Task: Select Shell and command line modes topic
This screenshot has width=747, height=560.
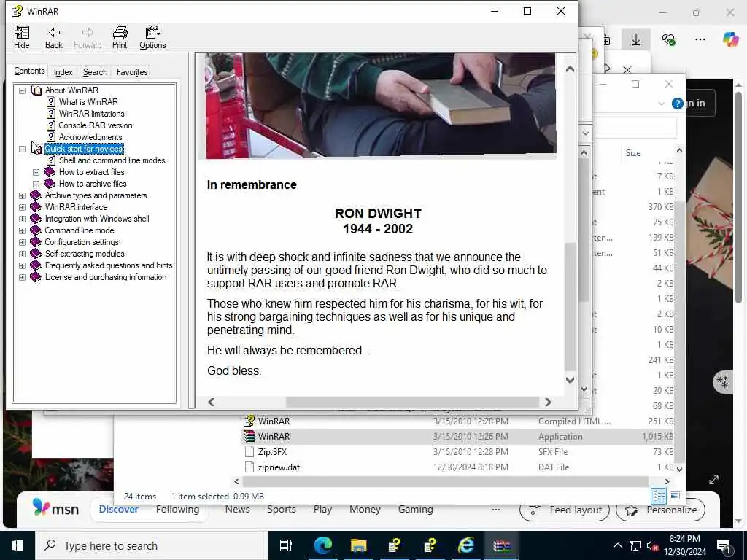Action: point(112,160)
